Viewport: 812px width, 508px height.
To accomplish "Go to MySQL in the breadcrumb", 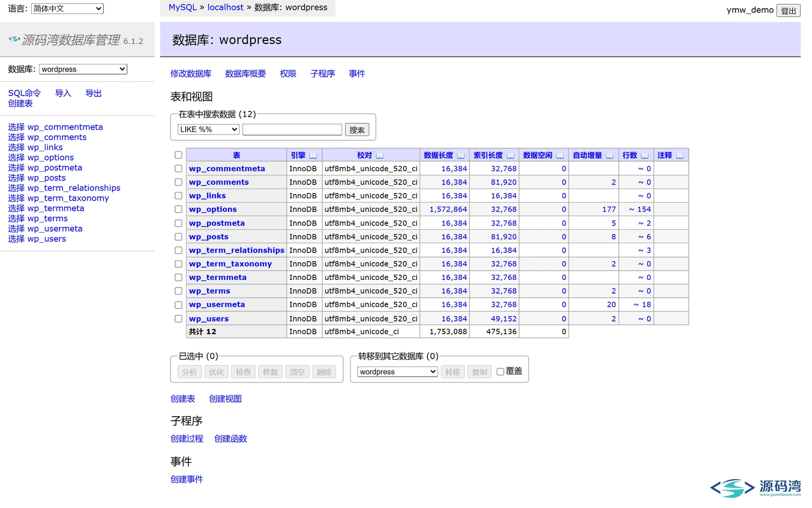I will tap(183, 8).
